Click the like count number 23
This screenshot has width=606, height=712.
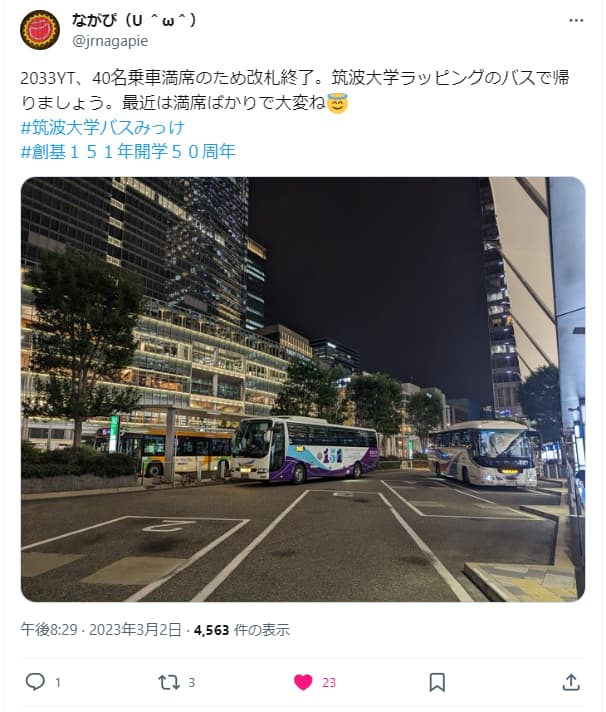(x=329, y=682)
